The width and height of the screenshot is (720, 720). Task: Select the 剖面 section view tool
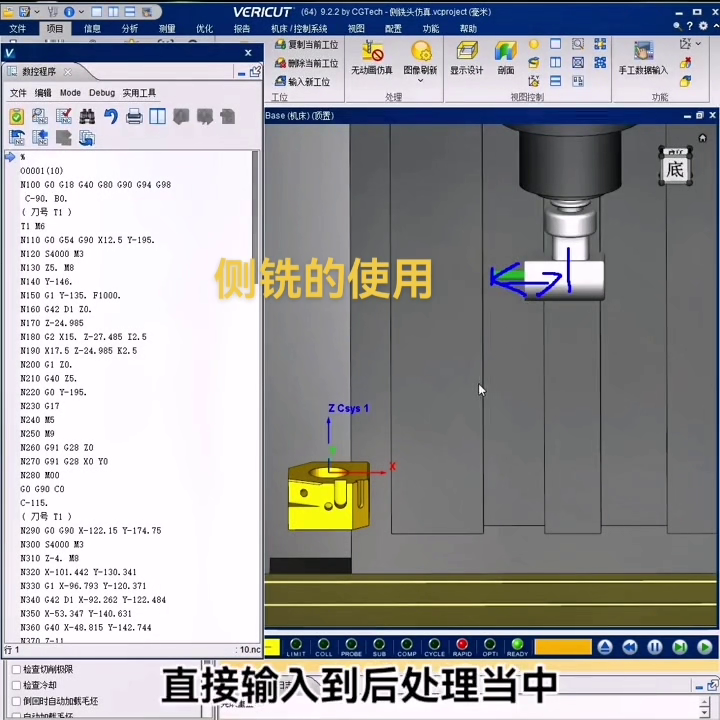pos(506,58)
